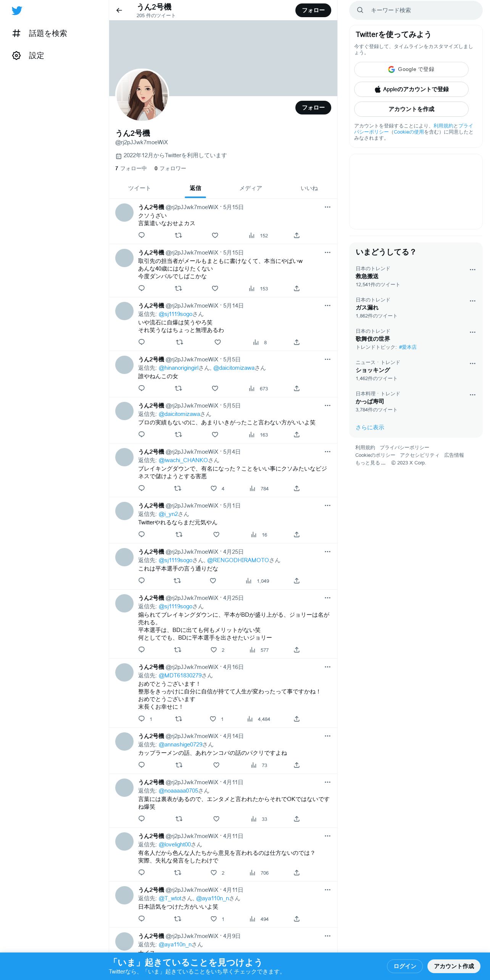Viewport: 490px width, 980px height.
Task: Click the Twitter bird logo
Action: point(17,10)
